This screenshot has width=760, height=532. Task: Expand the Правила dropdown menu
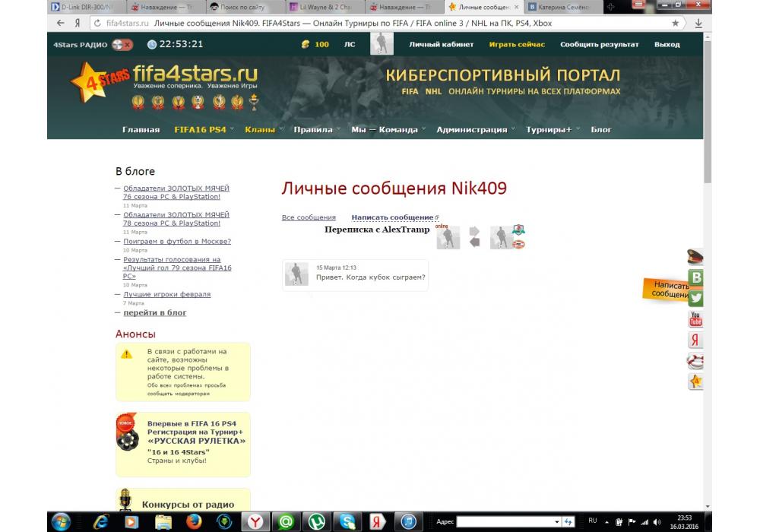pyautogui.click(x=312, y=129)
